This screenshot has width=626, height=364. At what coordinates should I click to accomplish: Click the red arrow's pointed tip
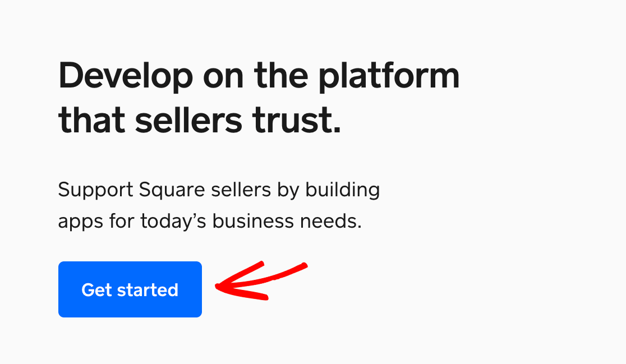pyautogui.click(x=217, y=286)
